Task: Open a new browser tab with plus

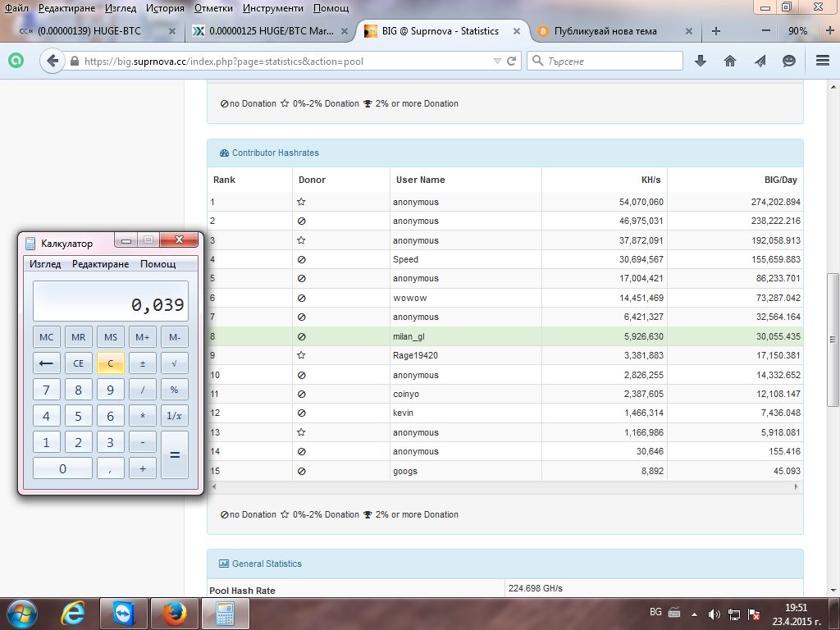Action: pos(715,31)
